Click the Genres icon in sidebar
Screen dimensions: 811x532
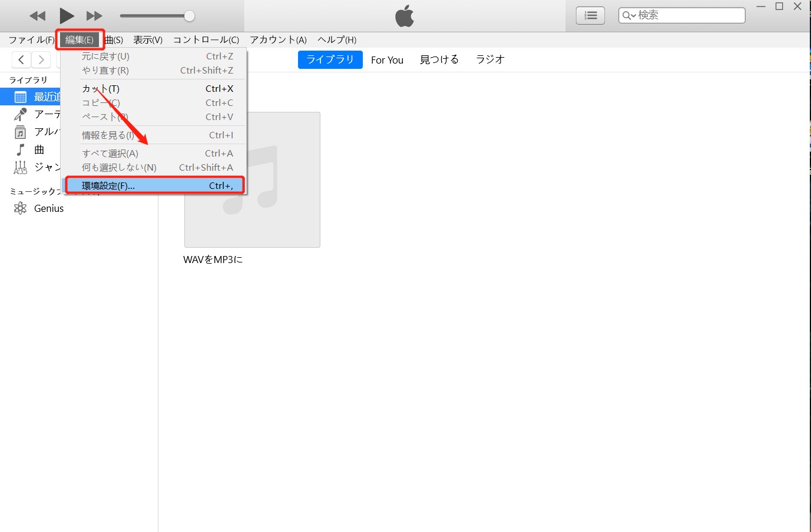point(21,168)
